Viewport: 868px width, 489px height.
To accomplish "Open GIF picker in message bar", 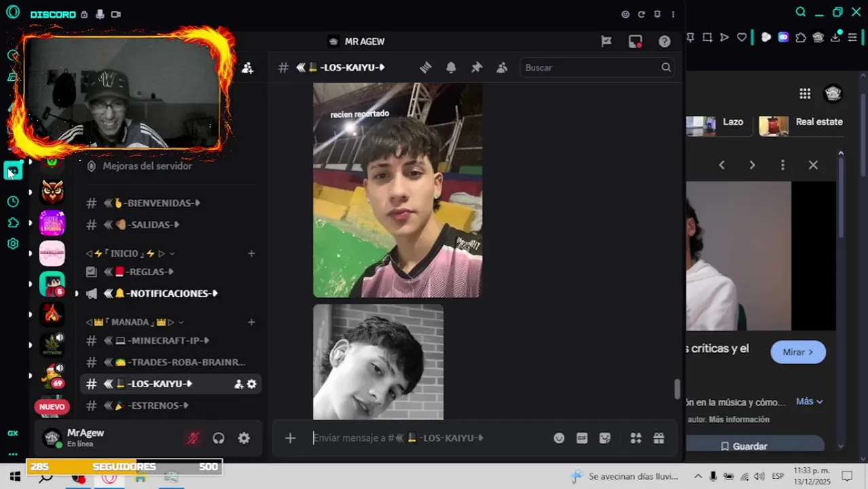I will (x=582, y=438).
